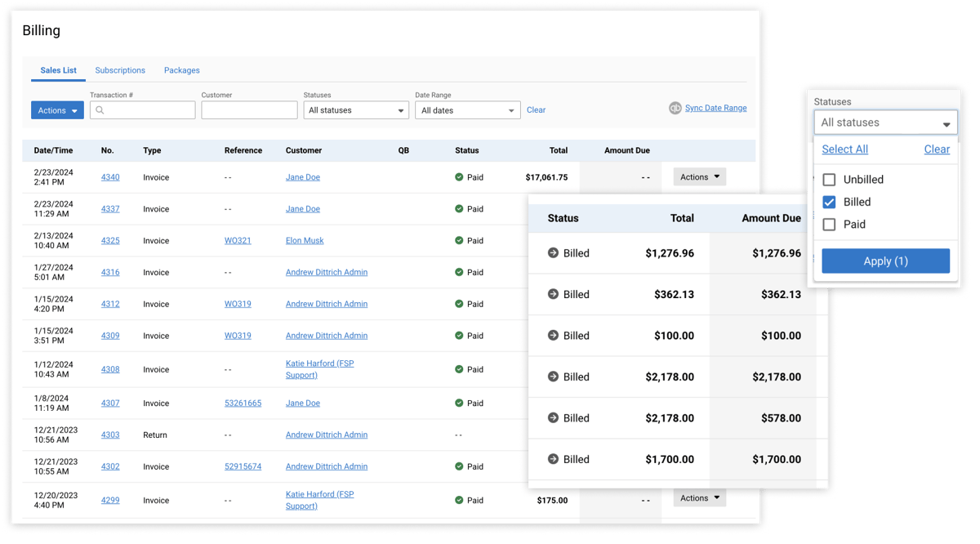This screenshot has width=980, height=544.
Task: Open reference WO319 on invoice 4312
Action: [238, 304]
